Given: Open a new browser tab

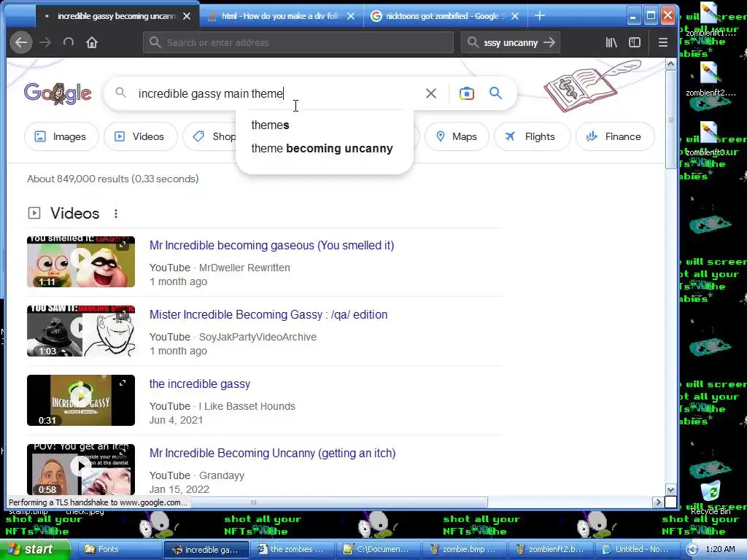Looking at the screenshot, I should point(539,16).
